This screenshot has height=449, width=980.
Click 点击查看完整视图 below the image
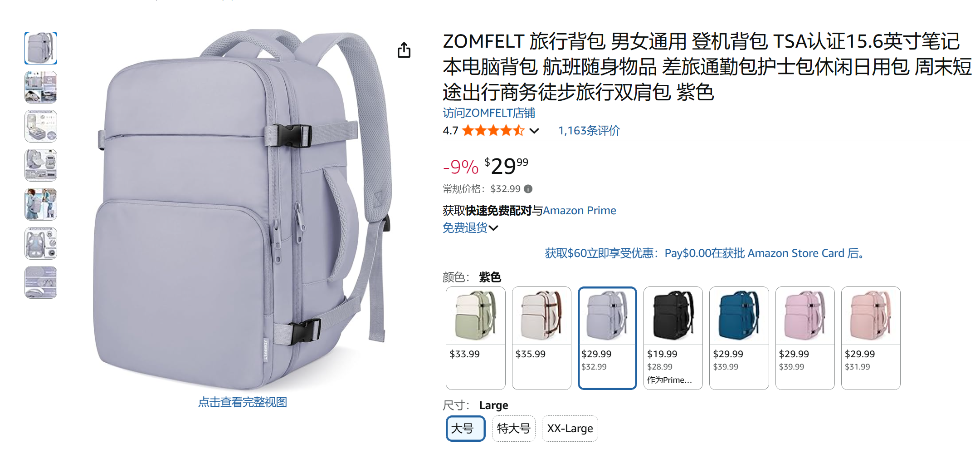point(243,402)
